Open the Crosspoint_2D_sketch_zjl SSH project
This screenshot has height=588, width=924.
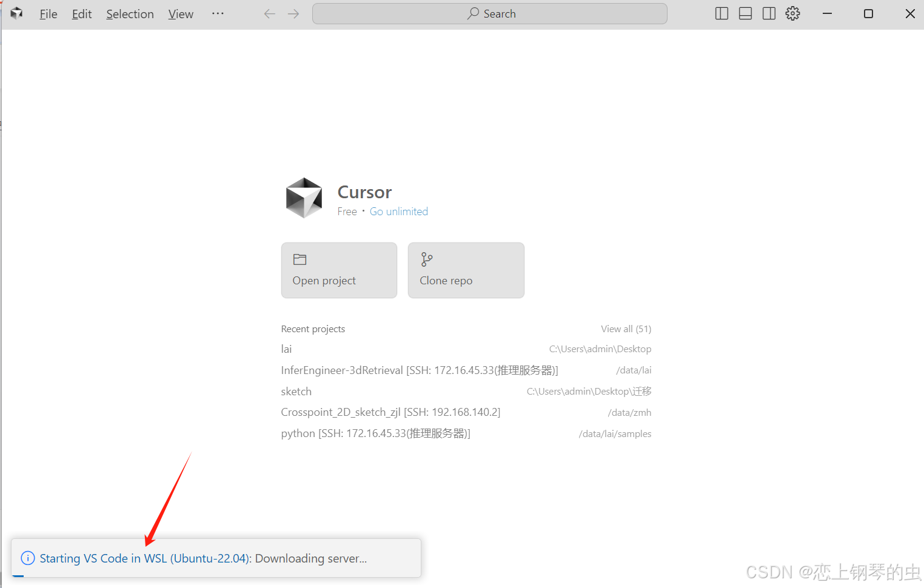[x=390, y=412]
